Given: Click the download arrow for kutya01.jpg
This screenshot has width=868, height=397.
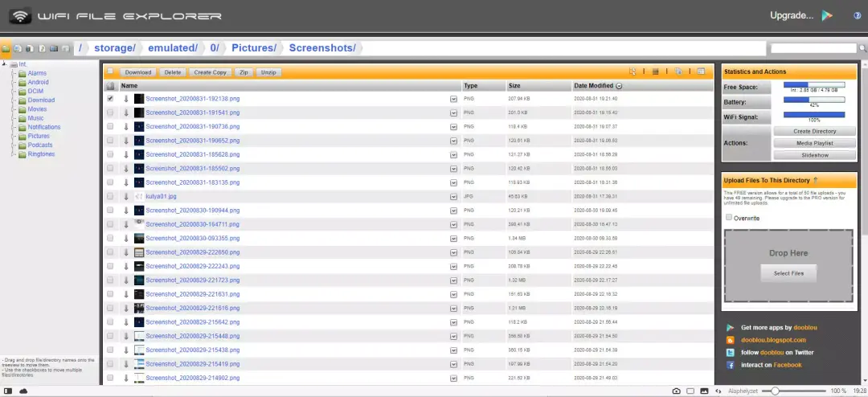Looking at the screenshot, I should pos(126,196).
